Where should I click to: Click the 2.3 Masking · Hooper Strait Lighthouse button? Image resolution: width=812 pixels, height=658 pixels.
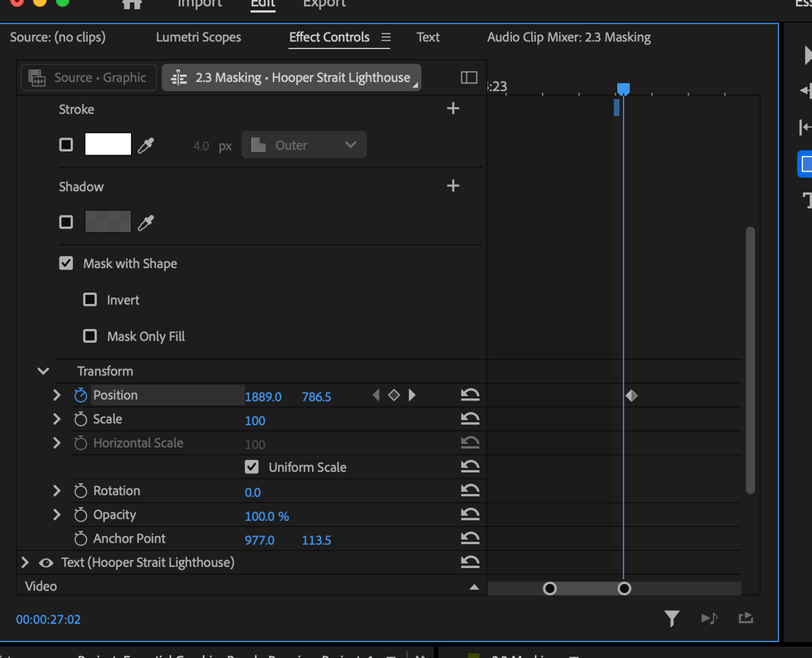point(291,78)
